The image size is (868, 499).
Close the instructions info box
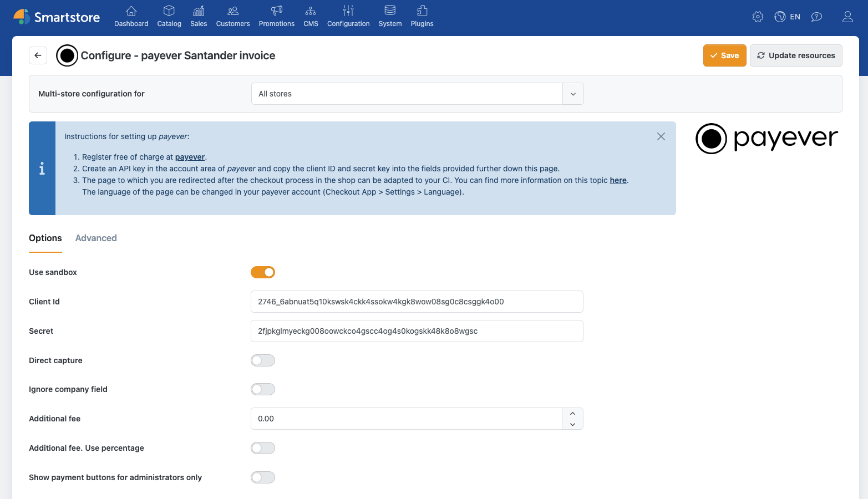(661, 136)
